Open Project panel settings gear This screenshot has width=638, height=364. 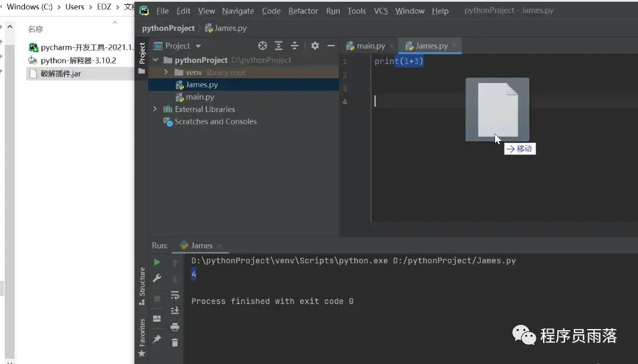click(x=315, y=46)
